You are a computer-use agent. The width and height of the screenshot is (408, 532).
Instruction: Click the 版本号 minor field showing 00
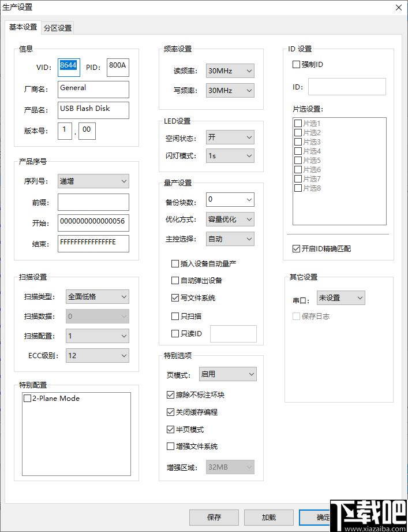coord(87,131)
